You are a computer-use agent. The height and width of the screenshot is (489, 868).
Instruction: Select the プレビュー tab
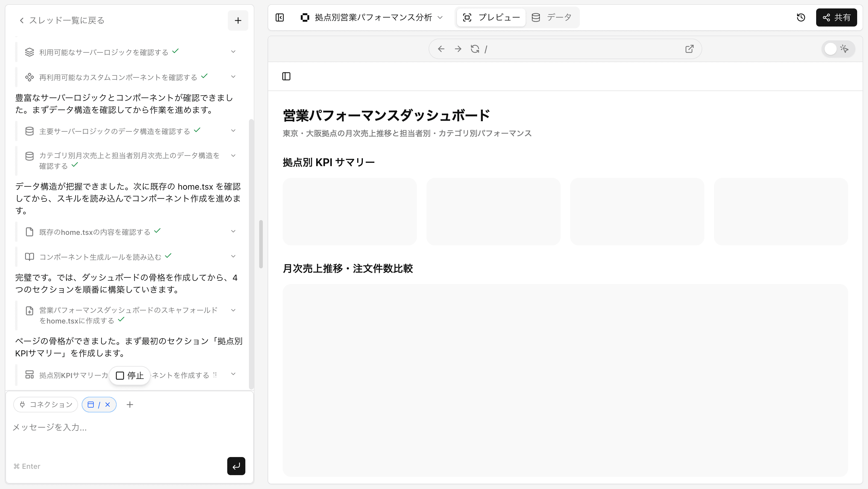click(491, 17)
